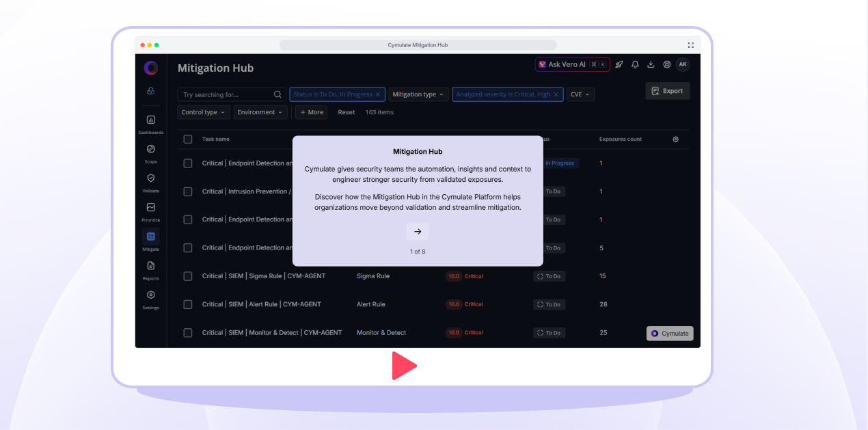Advance the tour with the arrow button
The height and width of the screenshot is (430, 868).
point(418,231)
